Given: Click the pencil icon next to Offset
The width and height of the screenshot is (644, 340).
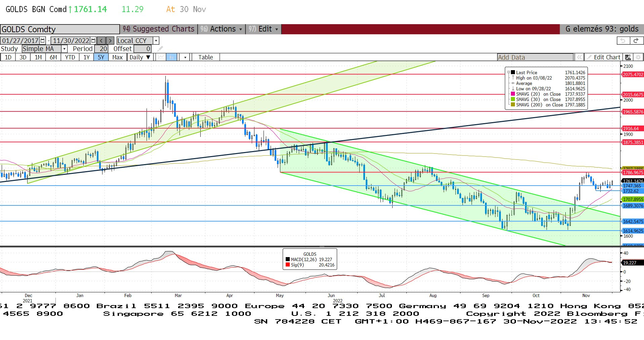Looking at the screenshot, I should coord(160,49).
